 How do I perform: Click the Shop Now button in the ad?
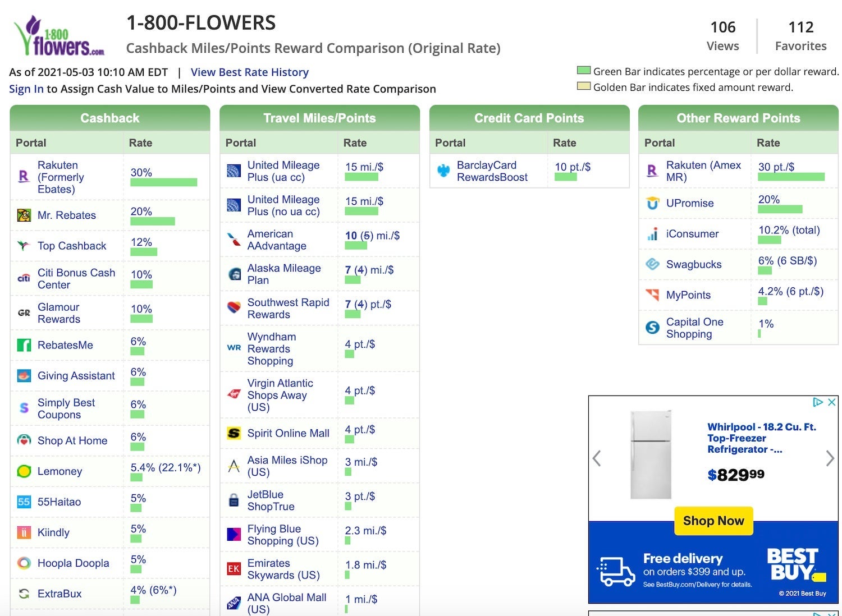713,521
